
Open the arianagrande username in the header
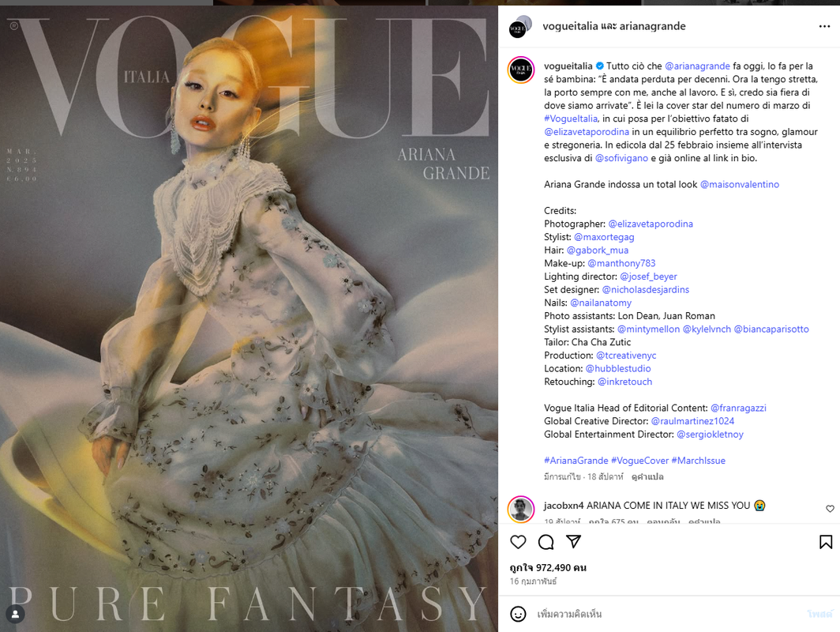point(652,26)
